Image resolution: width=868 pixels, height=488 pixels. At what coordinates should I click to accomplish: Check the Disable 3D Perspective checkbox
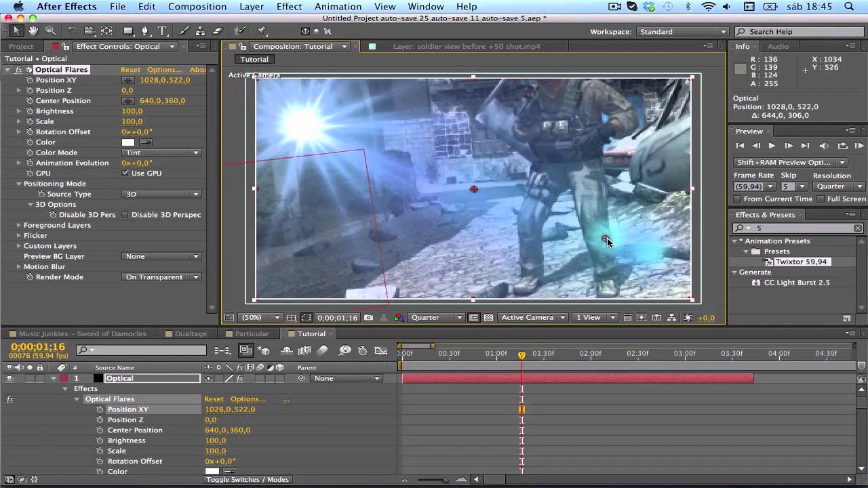(125, 215)
